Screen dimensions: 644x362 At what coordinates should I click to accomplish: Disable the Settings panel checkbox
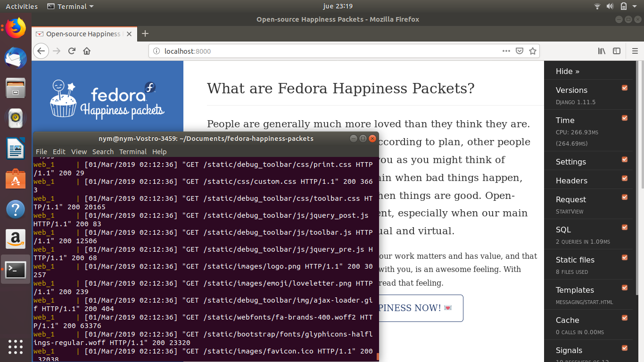click(625, 159)
